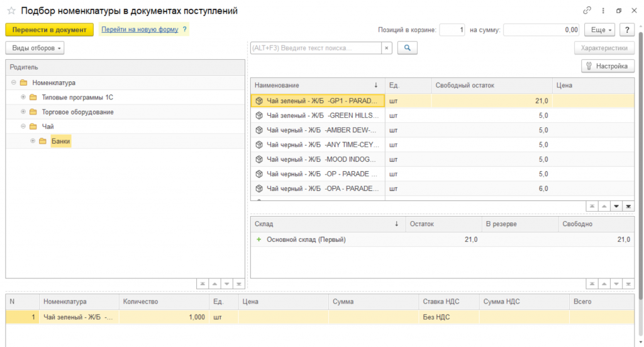Click the get-link chain icon

point(587,11)
